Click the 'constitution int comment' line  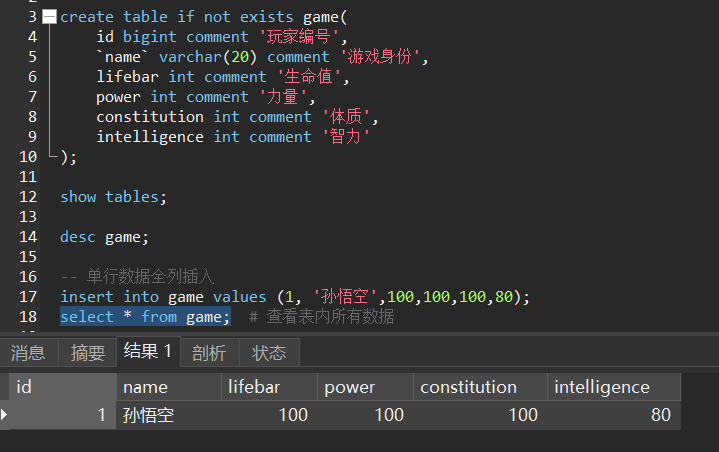tap(237, 117)
